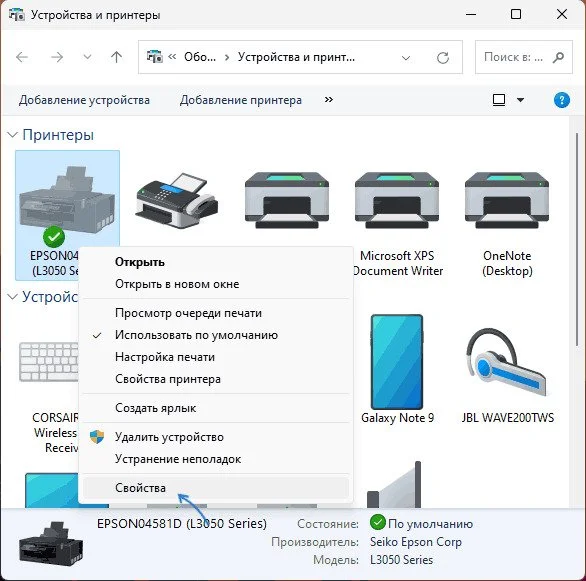
Task: Expand the address bar history dropdown
Action: pos(406,58)
